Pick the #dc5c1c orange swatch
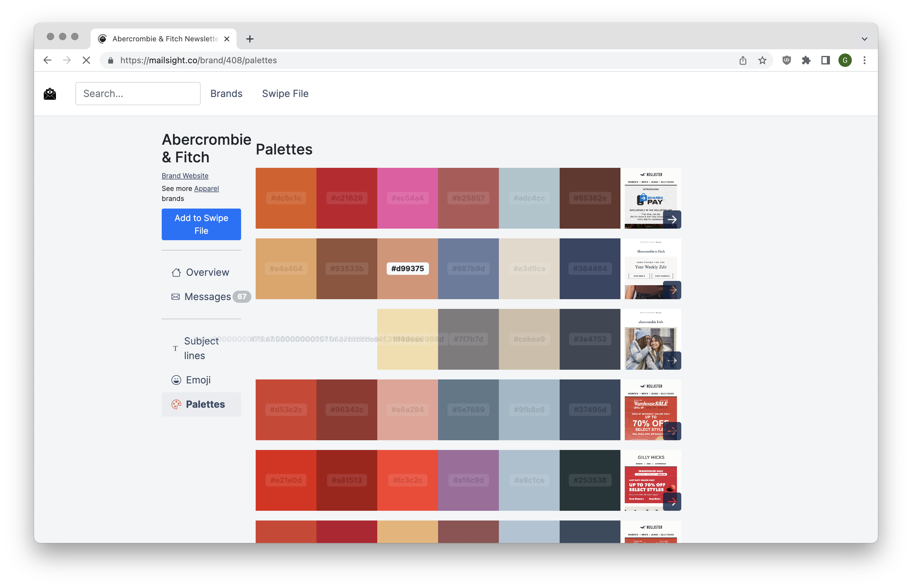 pyautogui.click(x=286, y=198)
